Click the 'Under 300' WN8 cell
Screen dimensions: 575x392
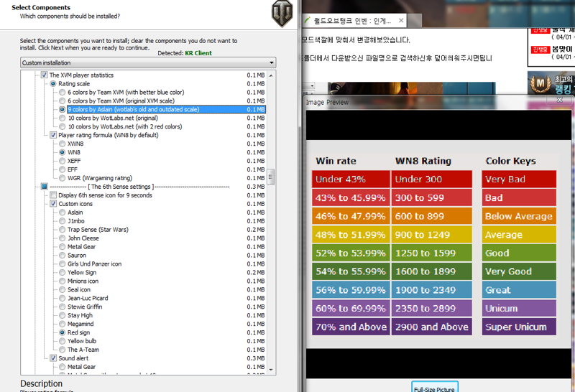coord(432,179)
